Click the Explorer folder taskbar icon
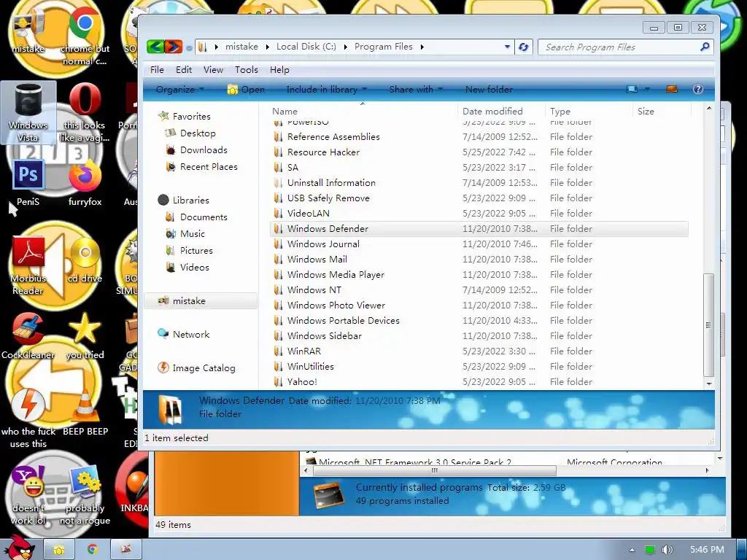747x560 pixels. (x=59, y=550)
